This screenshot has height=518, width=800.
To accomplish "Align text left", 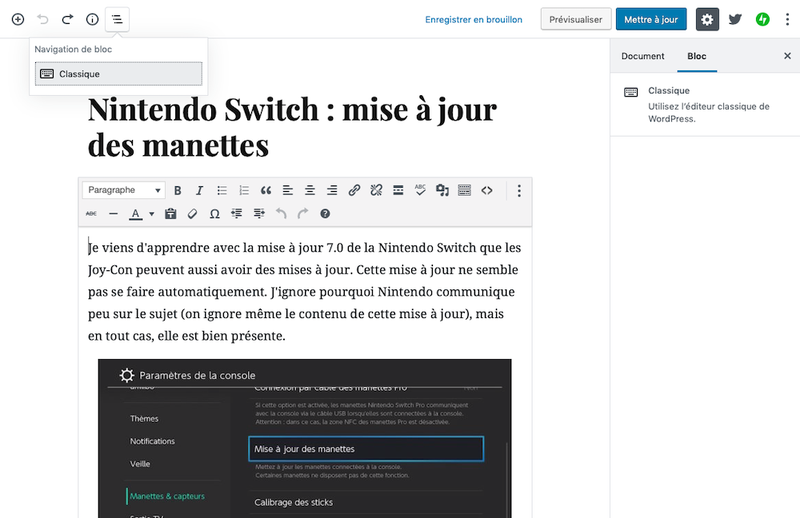I will [x=288, y=190].
